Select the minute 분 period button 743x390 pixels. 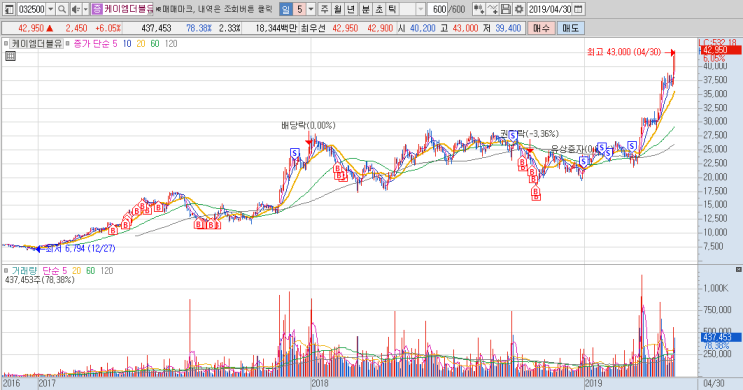[366, 9]
